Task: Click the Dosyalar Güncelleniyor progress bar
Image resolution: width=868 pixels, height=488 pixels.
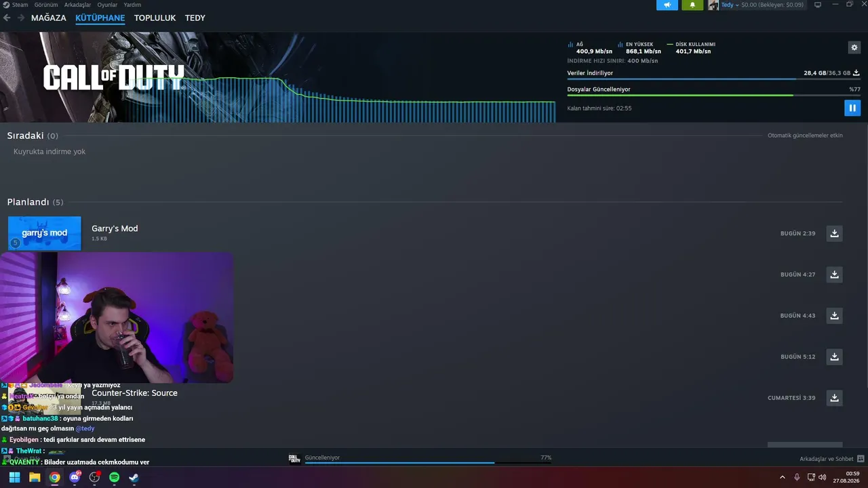Action: pyautogui.click(x=713, y=96)
